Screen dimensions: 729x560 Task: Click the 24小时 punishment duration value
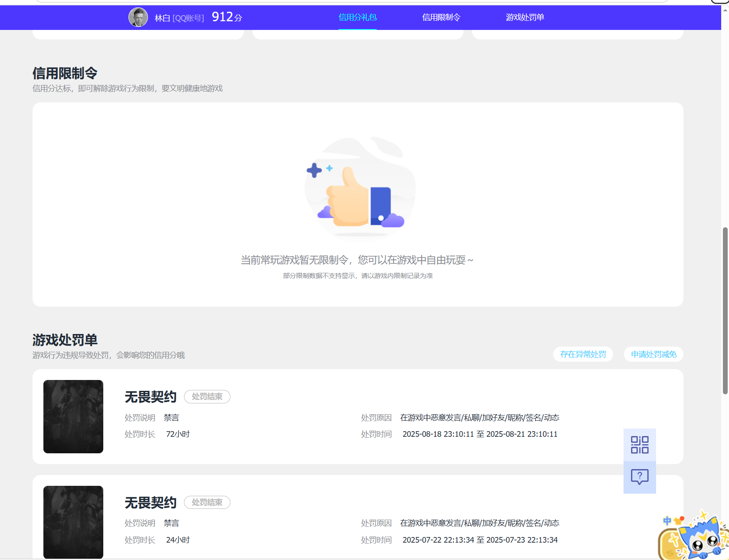(178, 540)
